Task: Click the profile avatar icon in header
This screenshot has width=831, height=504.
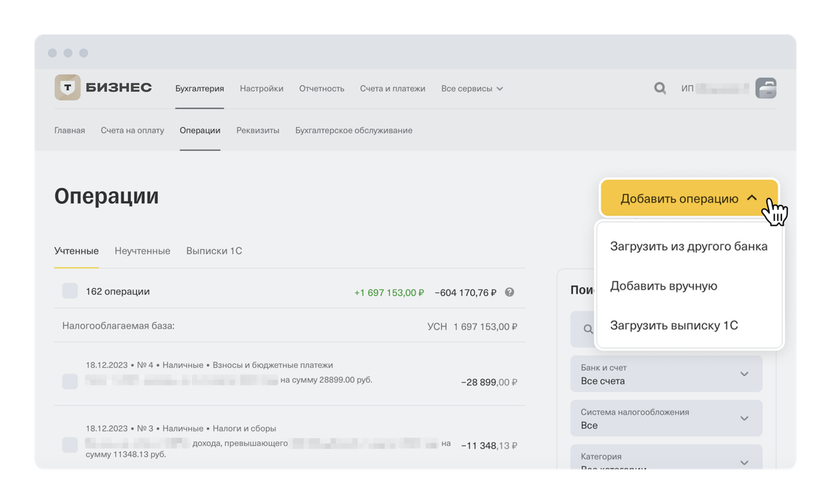Action: tap(766, 88)
